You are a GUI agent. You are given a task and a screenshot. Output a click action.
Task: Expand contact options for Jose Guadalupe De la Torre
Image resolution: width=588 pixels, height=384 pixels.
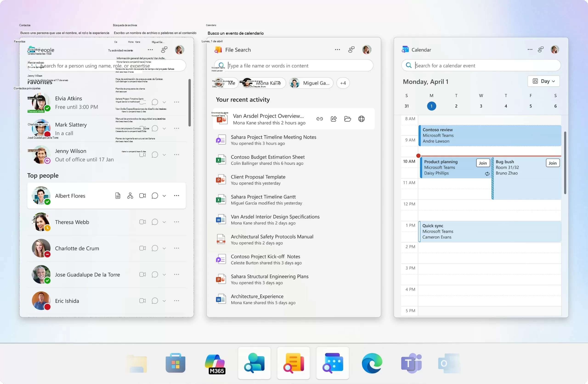coord(164,275)
